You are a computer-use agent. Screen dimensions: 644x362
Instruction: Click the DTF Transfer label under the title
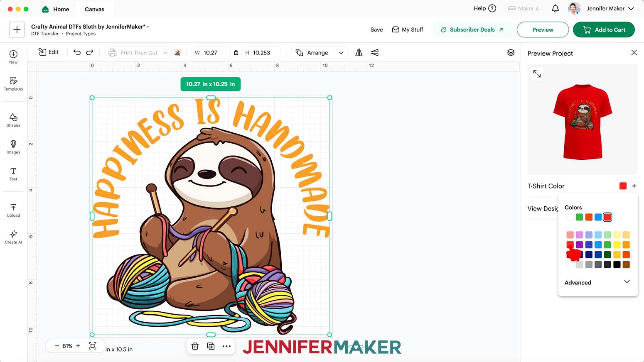point(45,34)
